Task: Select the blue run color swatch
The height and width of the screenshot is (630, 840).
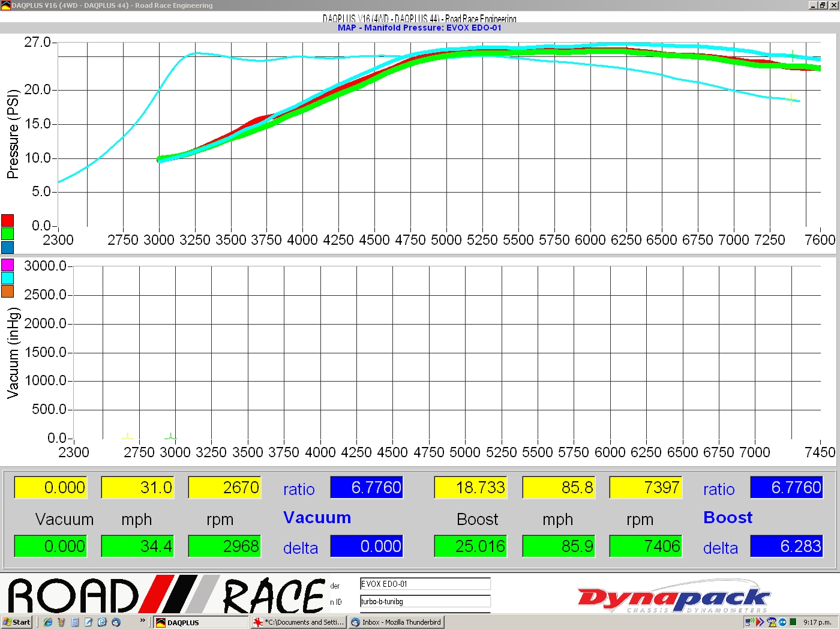Action: (x=7, y=247)
